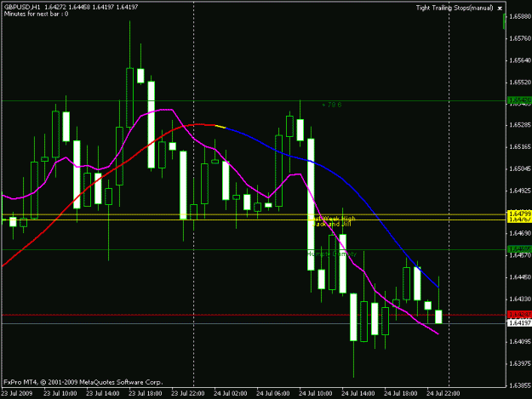This screenshot has width=532, height=399.
Task: Click the 1.65760 price scale value
Action: 520,38
